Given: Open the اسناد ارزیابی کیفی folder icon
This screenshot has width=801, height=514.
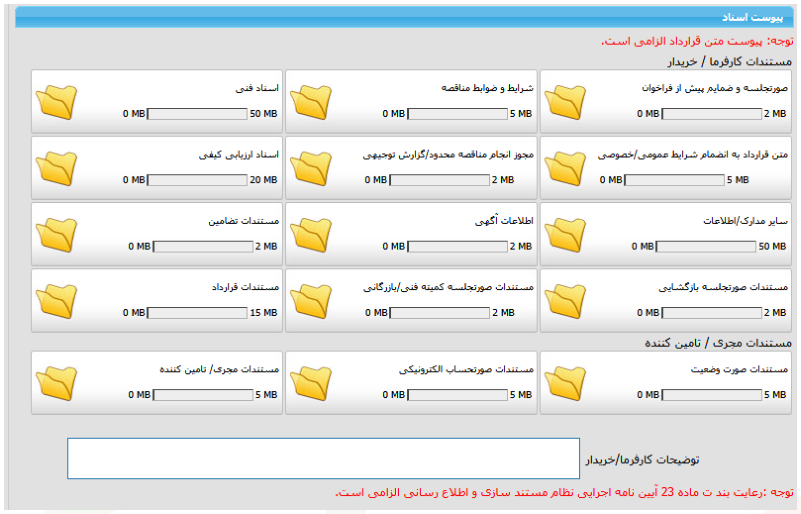Looking at the screenshot, I should tap(56, 168).
